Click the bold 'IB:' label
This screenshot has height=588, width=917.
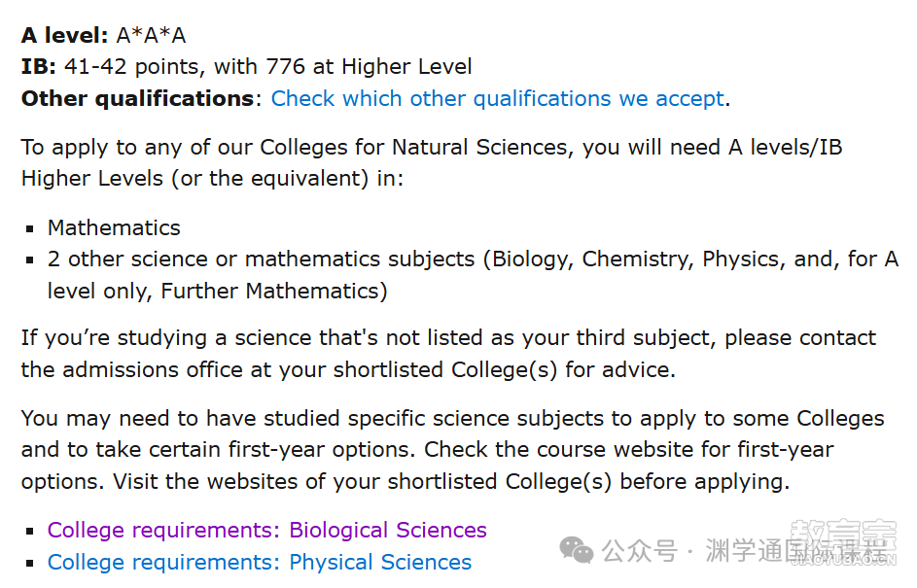tap(39, 67)
